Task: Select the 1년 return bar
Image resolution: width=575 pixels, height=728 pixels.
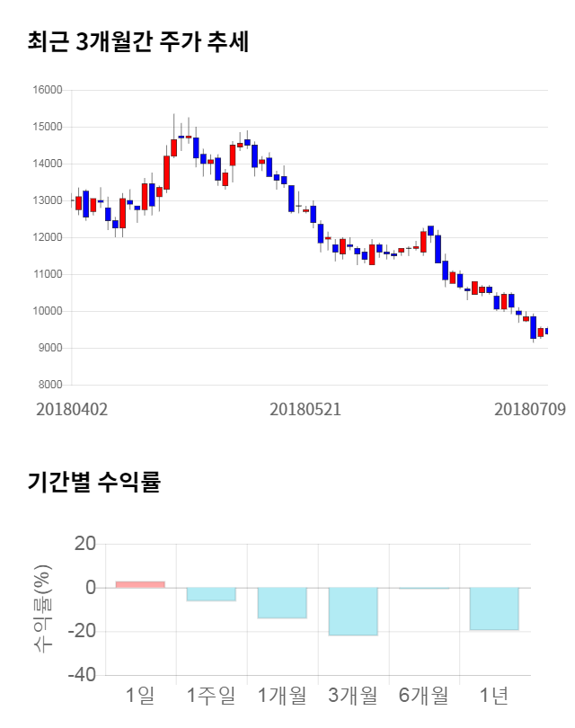Action: pos(495,608)
